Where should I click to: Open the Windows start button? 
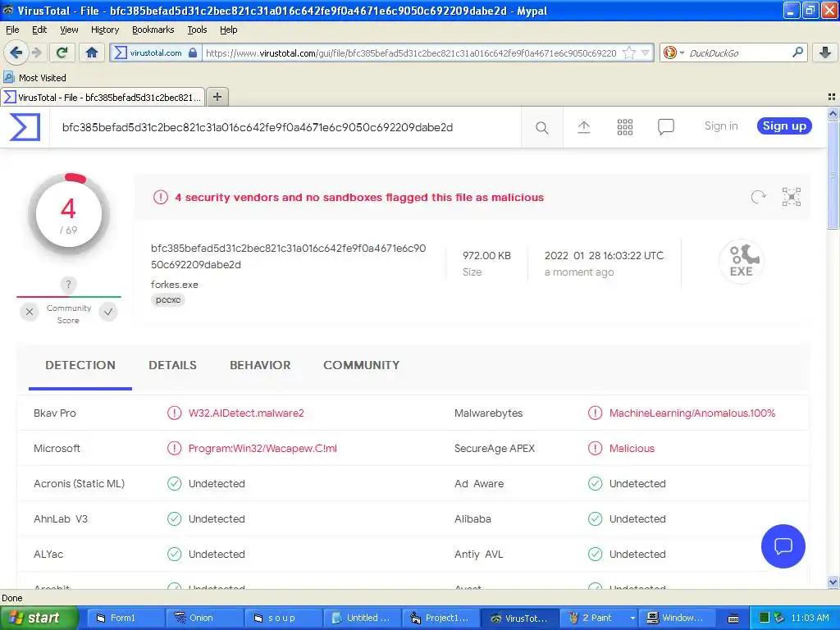click(39, 618)
